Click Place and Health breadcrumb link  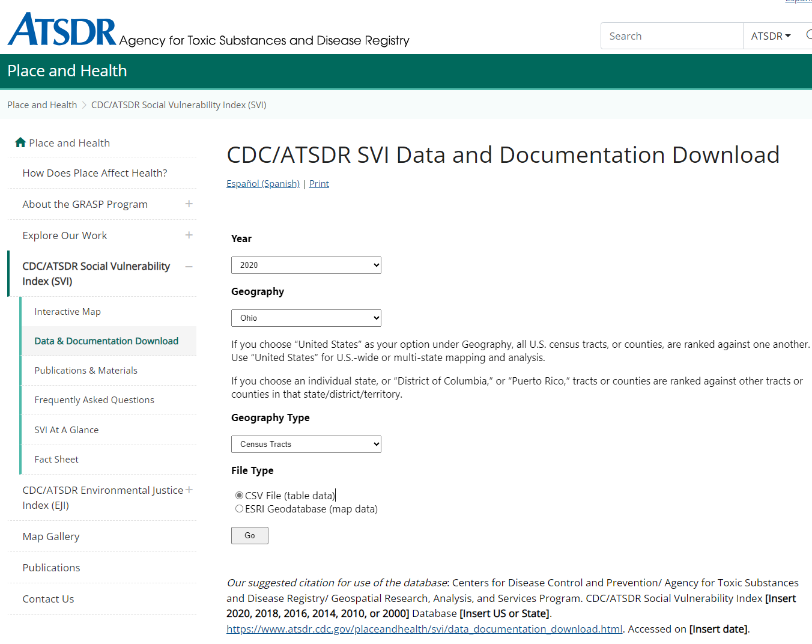click(42, 105)
